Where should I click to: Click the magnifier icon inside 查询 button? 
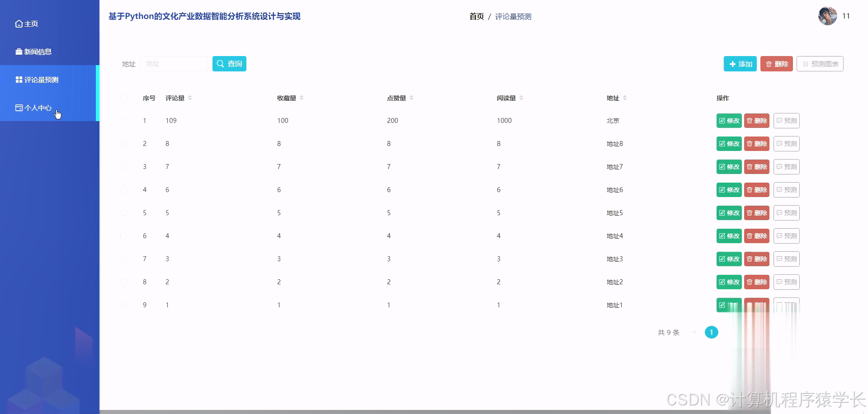pyautogui.click(x=221, y=64)
